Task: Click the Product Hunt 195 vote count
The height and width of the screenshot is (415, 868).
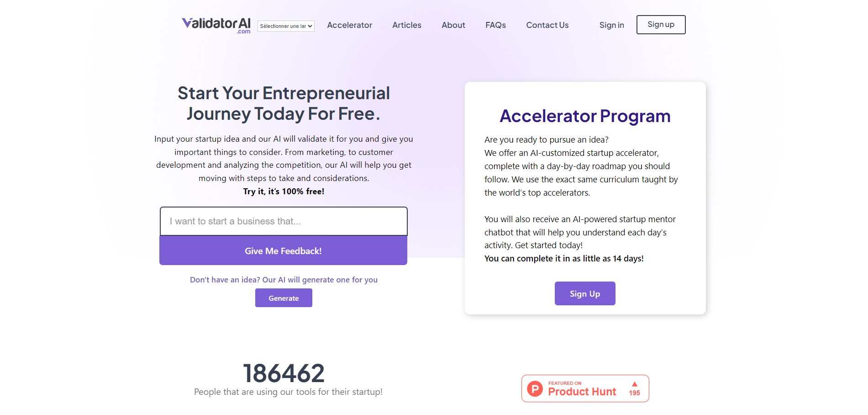Action: click(634, 393)
